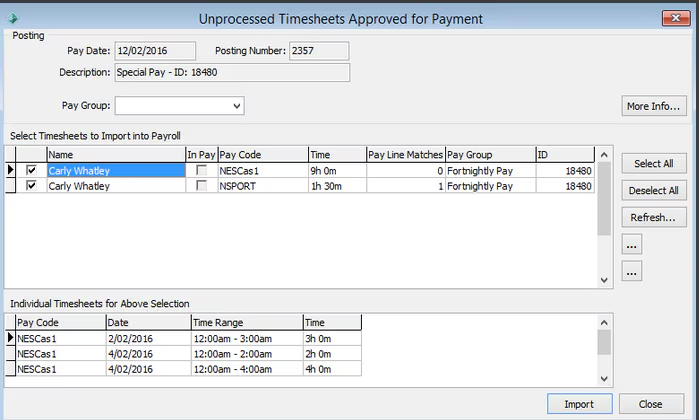Click ID 18480 in NSPORT row
This screenshot has height=420, width=699.
tap(565, 186)
